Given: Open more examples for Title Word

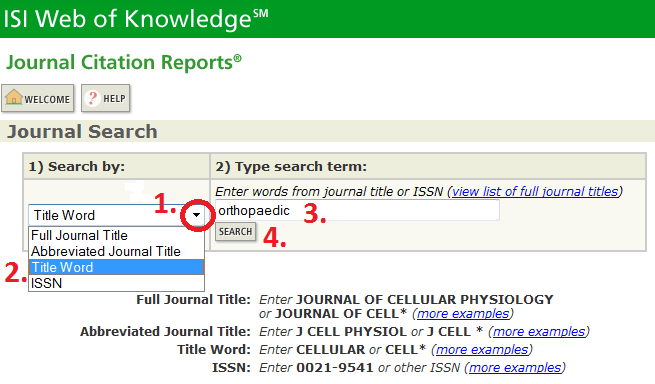Looking at the screenshot, I should pyautogui.click(x=482, y=349).
